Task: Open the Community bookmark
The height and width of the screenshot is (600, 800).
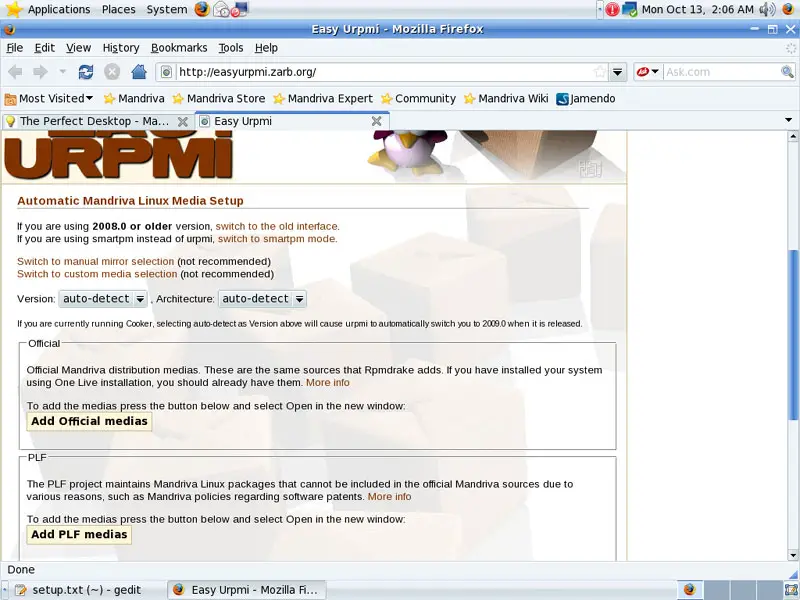Action: tap(418, 98)
